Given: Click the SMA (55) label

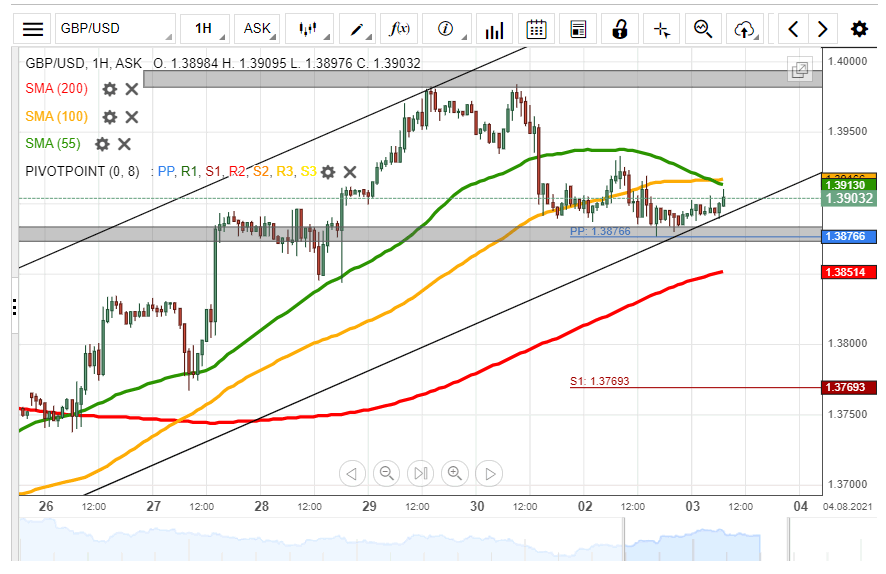Looking at the screenshot, I should coord(53,144).
